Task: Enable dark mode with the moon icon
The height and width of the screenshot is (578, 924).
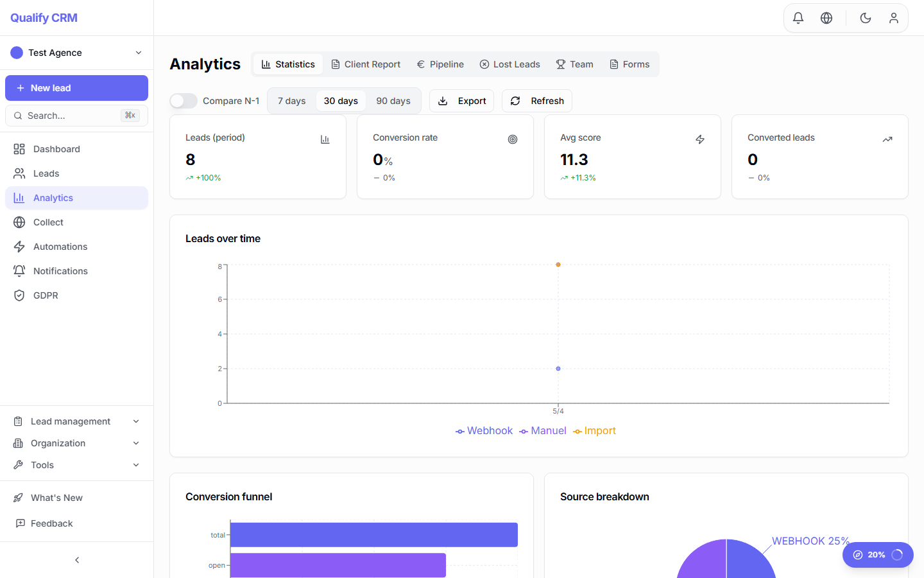Action: [865, 17]
